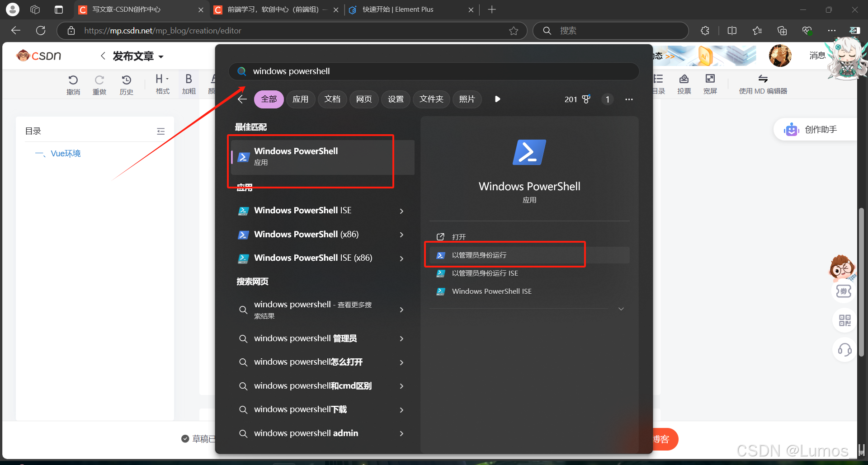
Task: Click the Vote (投票) toolbar icon
Action: click(684, 85)
